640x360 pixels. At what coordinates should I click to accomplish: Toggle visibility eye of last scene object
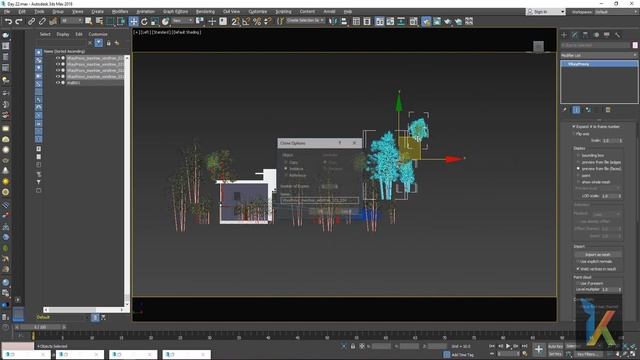pyautogui.click(x=58, y=82)
